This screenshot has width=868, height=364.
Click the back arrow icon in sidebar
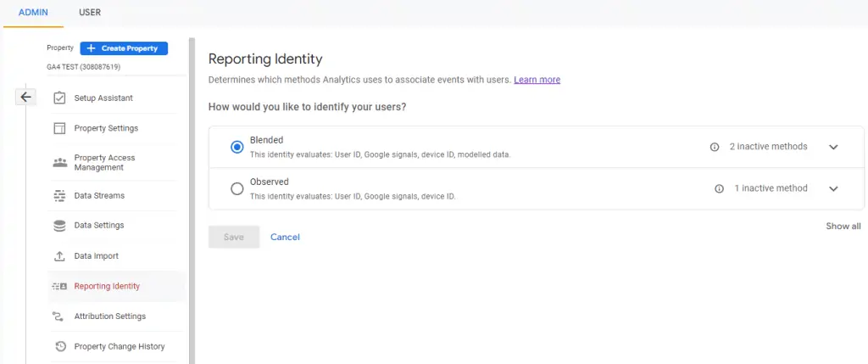(25, 97)
